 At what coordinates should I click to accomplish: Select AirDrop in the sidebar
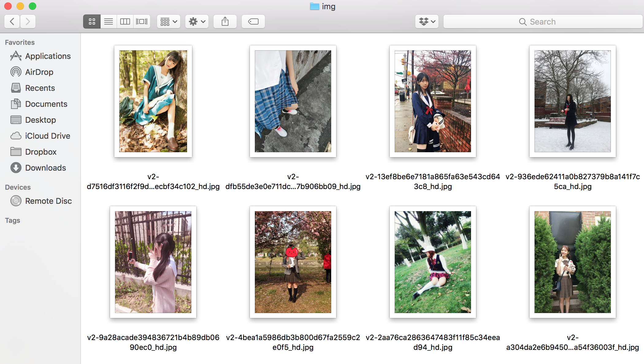coord(39,72)
